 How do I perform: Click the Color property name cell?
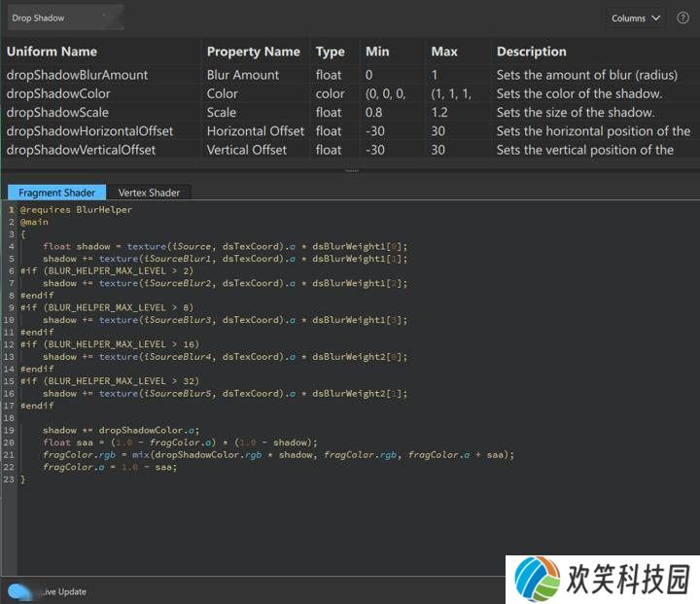click(222, 93)
